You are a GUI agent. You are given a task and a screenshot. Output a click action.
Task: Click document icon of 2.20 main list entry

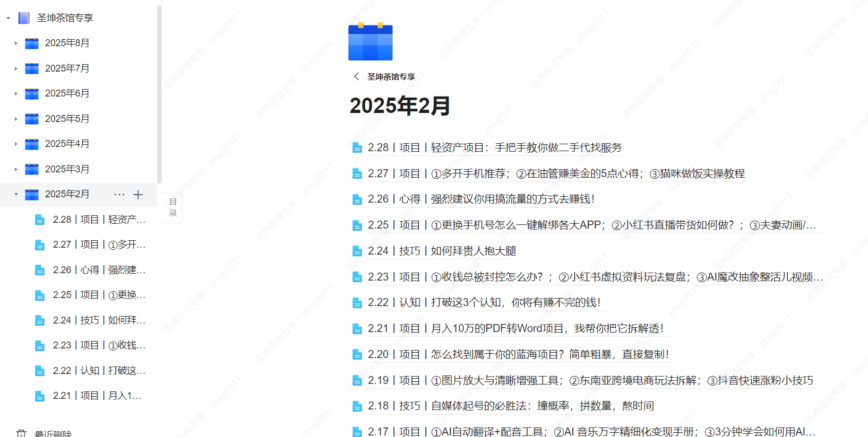pyautogui.click(x=357, y=354)
